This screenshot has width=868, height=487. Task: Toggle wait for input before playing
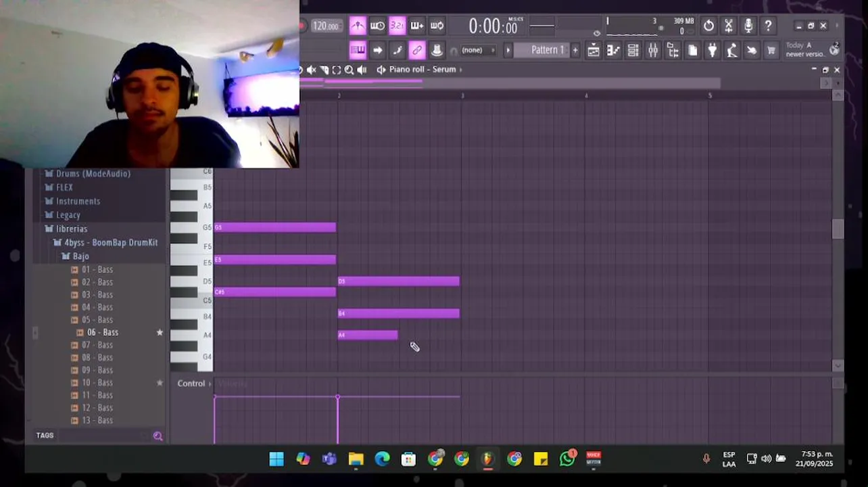[377, 26]
